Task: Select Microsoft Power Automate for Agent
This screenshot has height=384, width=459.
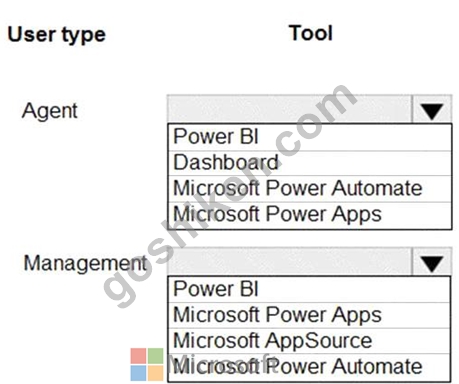Action: [x=310, y=189]
